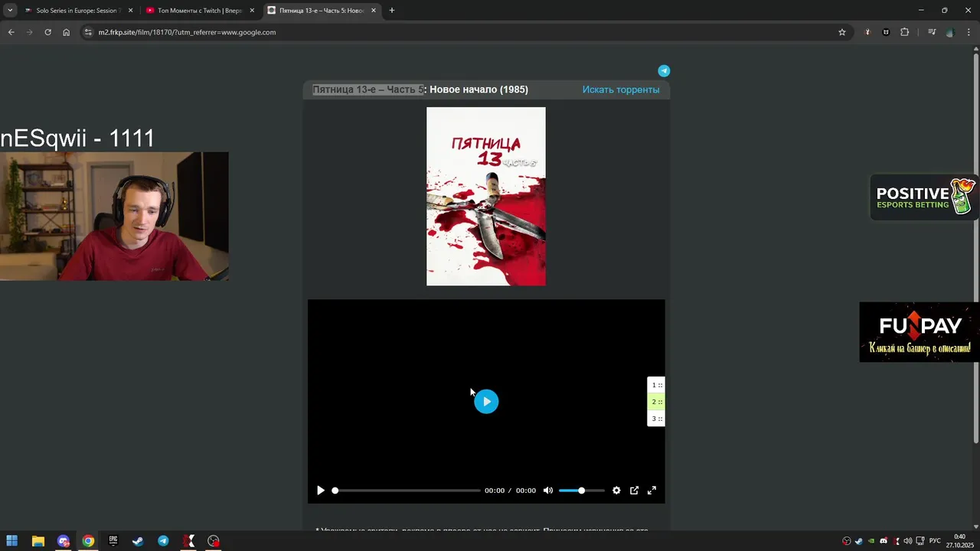The width and height of the screenshot is (980, 551).
Task: Open Steam from the taskbar
Action: click(138, 541)
